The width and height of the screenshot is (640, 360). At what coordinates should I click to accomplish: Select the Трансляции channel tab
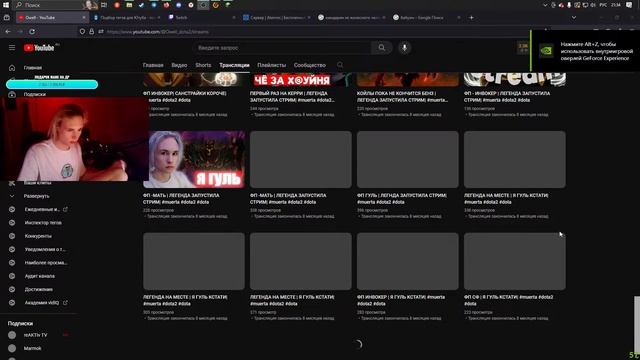pos(234,65)
